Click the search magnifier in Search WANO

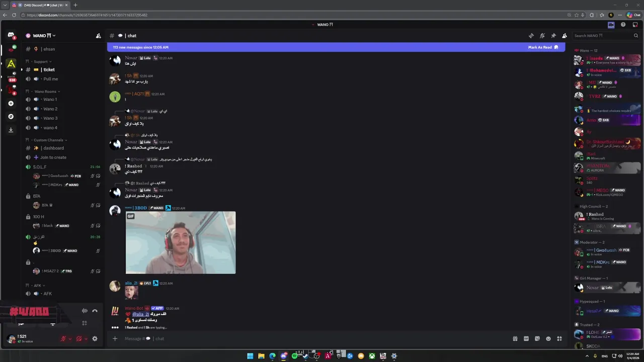[x=636, y=36]
